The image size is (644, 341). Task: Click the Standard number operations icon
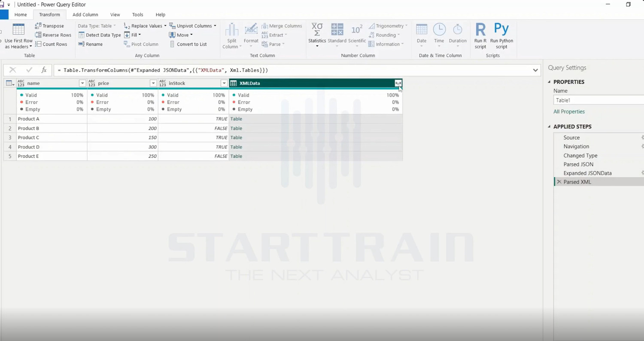[337, 30]
